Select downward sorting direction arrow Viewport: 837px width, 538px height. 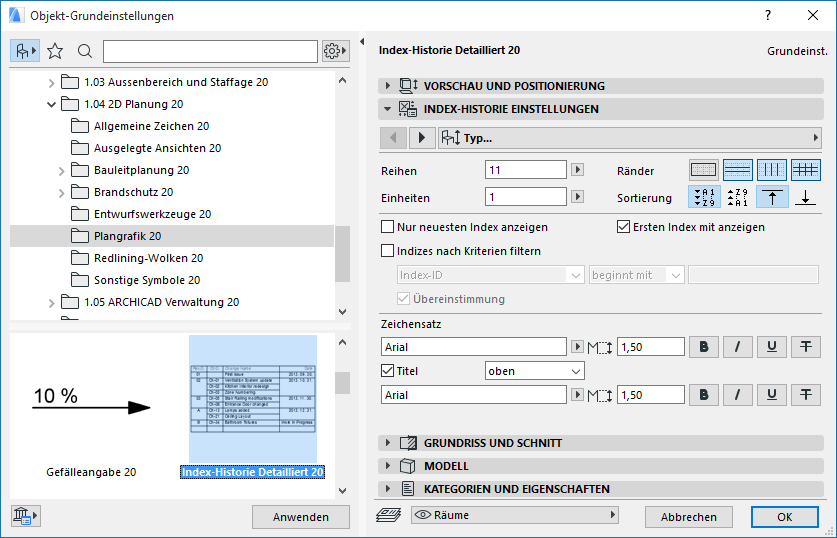tap(806, 197)
